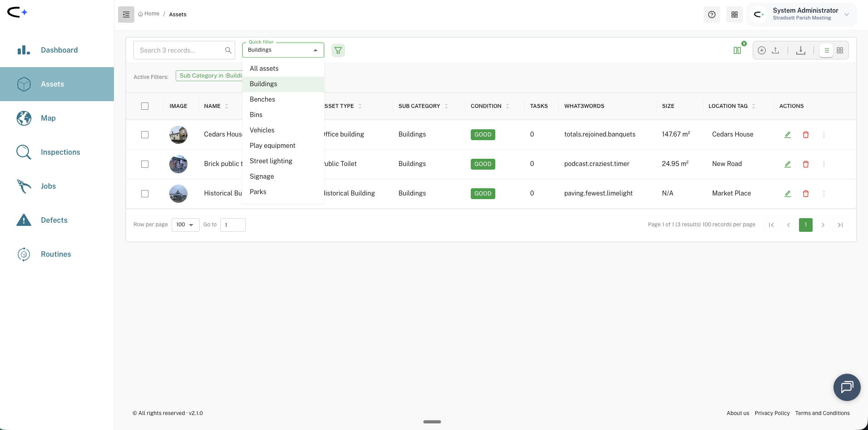Screen dimensions: 868x430
Task: Go to page 1 button
Action: (806, 225)
